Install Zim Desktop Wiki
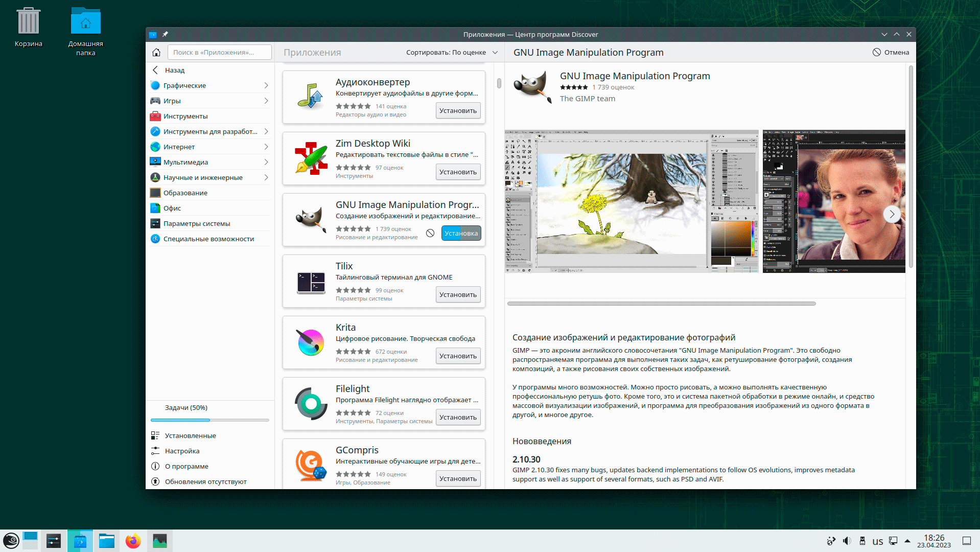The width and height of the screenshot is (980, 552). pyautogui.click(x=458, y=172)
